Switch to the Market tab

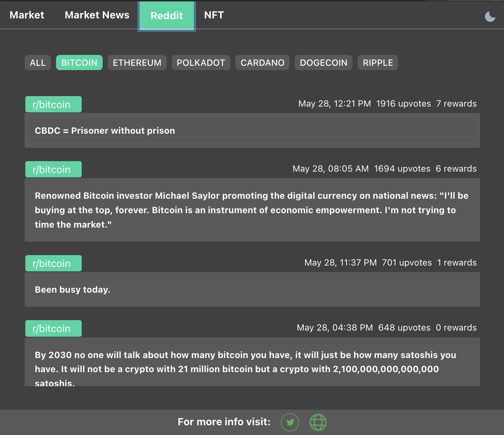click(x=27, y=15)
